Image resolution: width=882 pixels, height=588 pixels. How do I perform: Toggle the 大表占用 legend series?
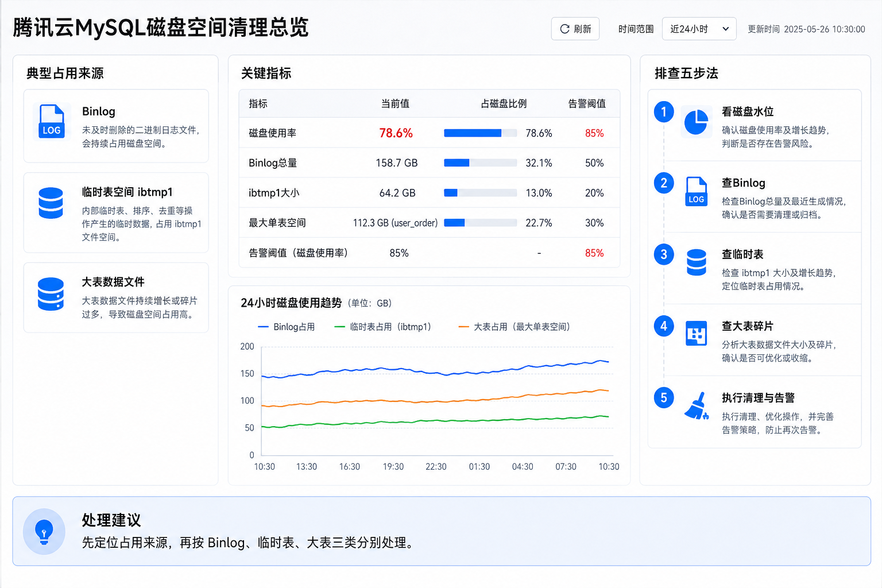pyautogui.click(x=514, y=327)
